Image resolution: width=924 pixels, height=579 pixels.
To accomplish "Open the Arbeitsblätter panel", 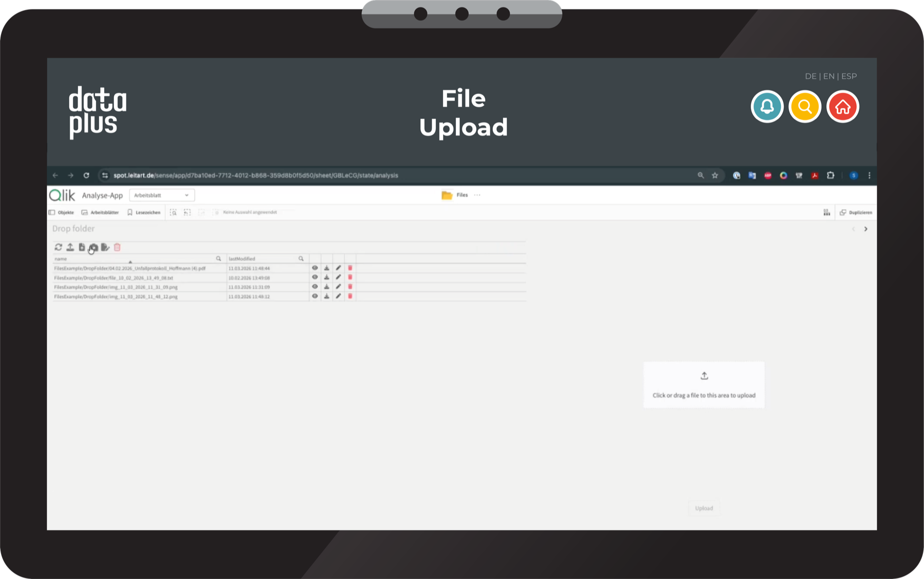I will [100, 212].
